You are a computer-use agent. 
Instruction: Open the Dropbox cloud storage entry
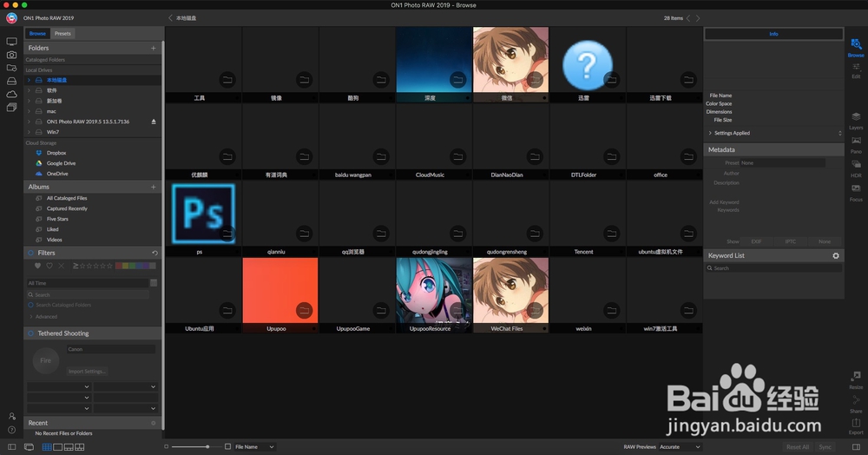coord(56,153)
